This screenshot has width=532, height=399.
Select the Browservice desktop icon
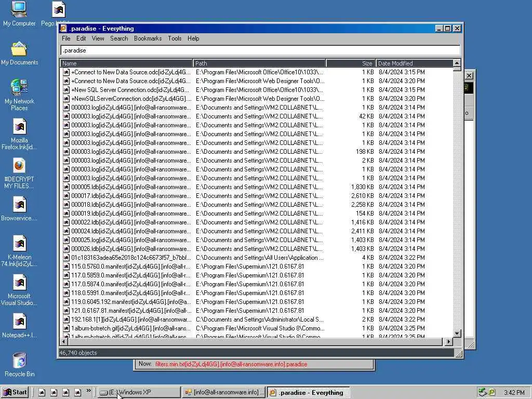click(x=19, y=209)
